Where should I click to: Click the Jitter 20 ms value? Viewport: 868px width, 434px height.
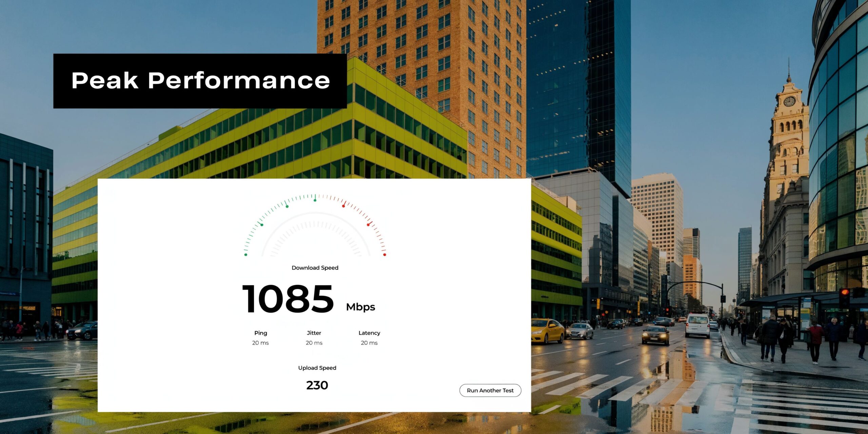pos(314,343)
